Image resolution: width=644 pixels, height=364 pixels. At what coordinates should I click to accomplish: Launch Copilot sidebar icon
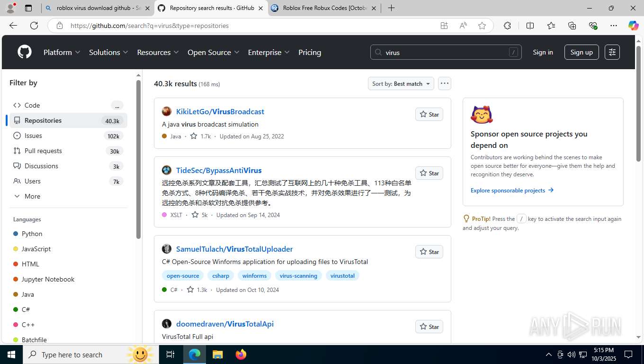click(633, 26)
